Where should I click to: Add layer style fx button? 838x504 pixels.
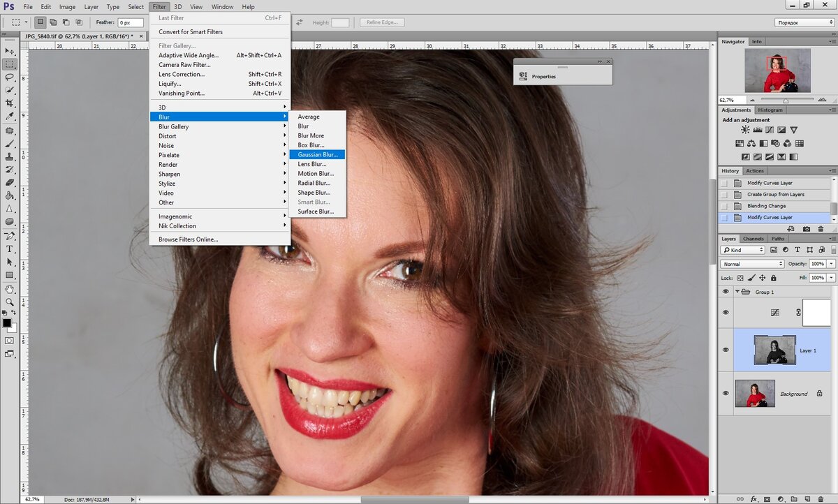point(754,499)
